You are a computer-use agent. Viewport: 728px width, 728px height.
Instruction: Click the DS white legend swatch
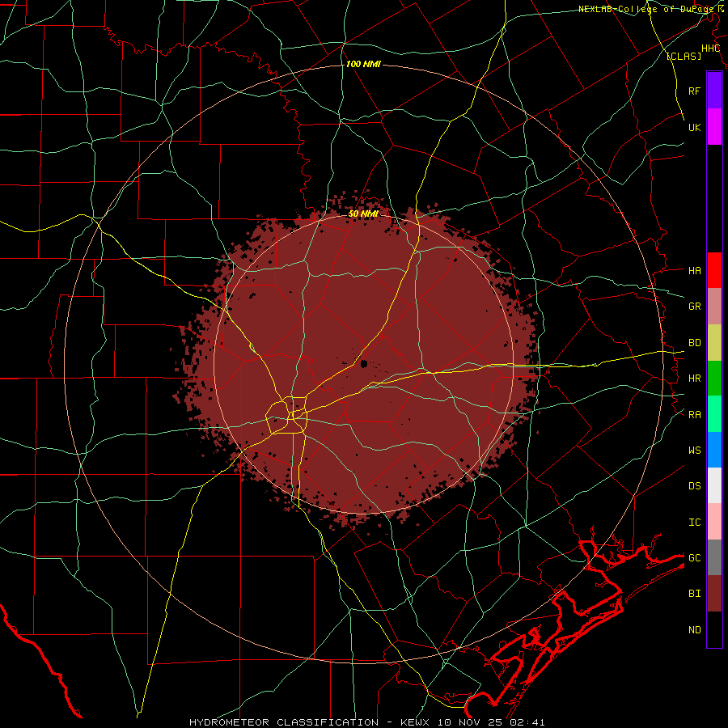[x=714, y=485]
